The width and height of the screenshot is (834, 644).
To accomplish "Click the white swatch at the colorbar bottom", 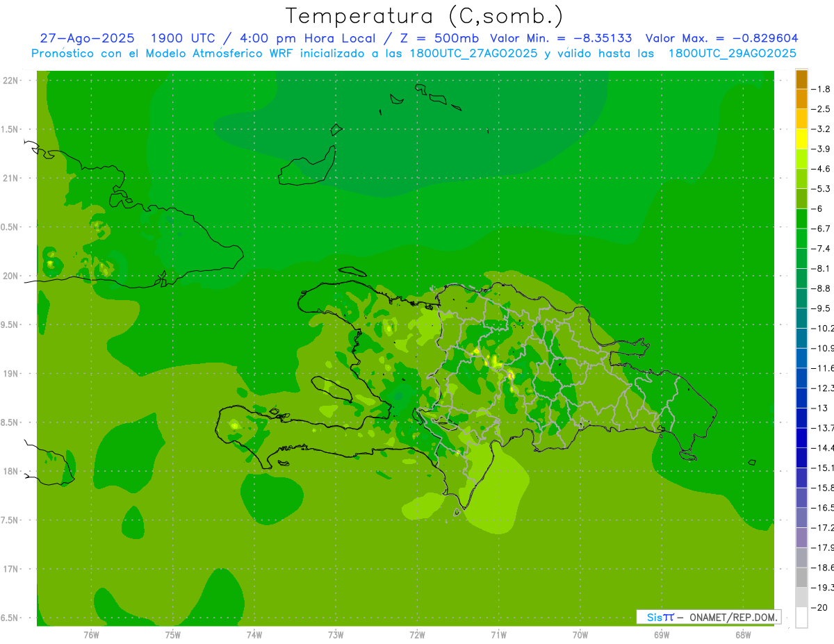I will pos(801,618).
